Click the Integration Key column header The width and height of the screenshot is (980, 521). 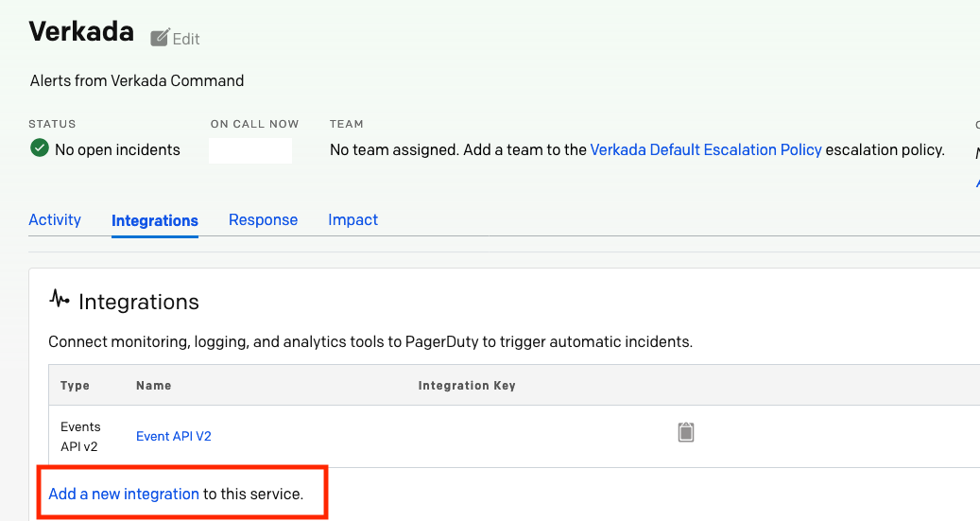coord(467,385)
